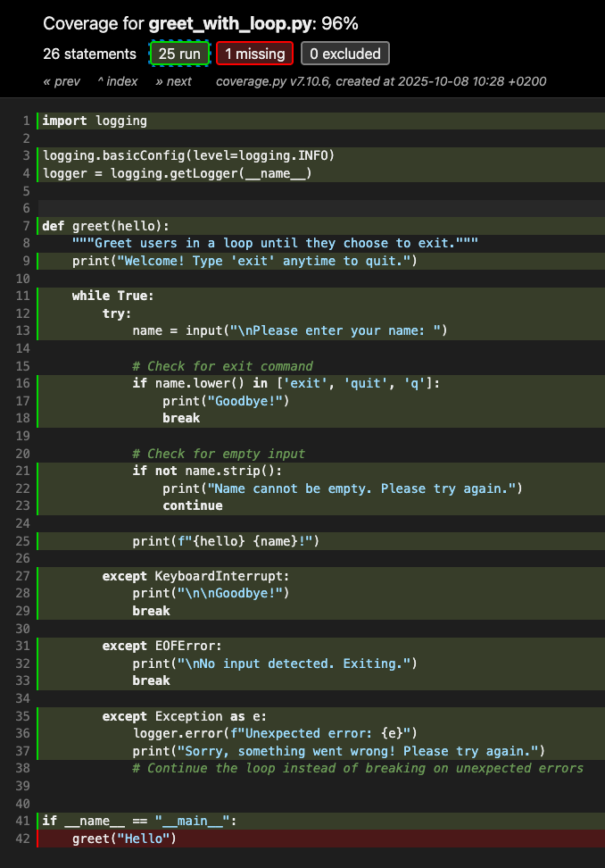Click the missing greet("Hello") red line
Screen dimensions: 605x868
pyautogui.click(x=124, y=839)
